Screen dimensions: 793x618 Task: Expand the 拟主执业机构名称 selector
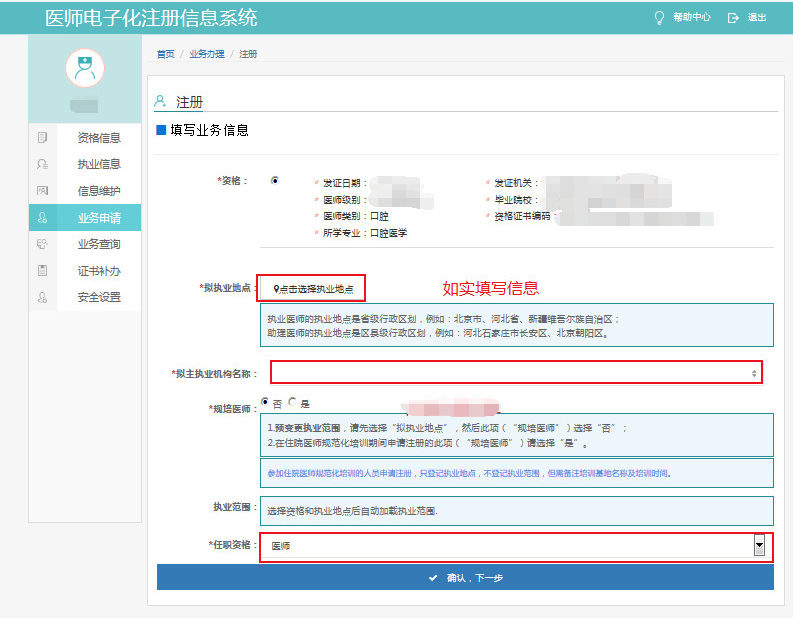tap(754, 373)
